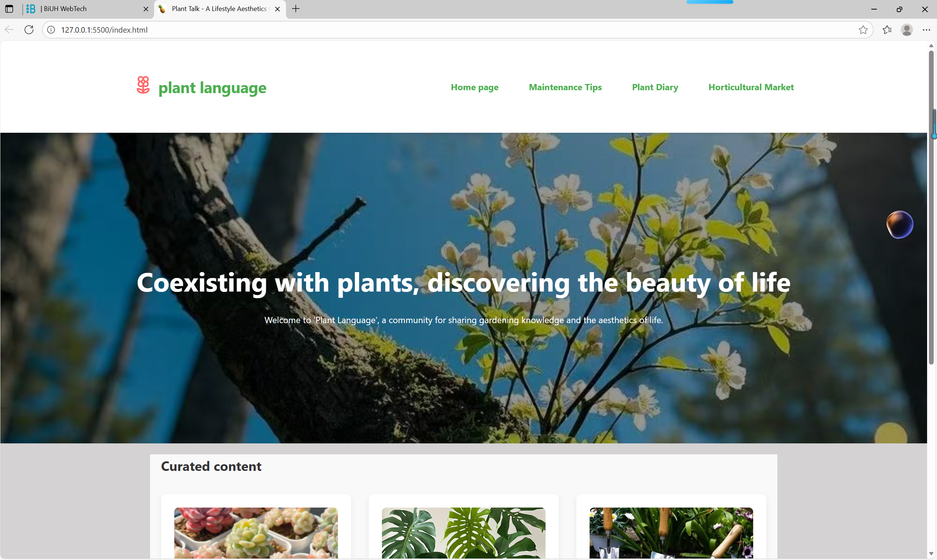Click the floating purple orb icon
The height and width of the screenshot is (560, 937).
[899, 224]
